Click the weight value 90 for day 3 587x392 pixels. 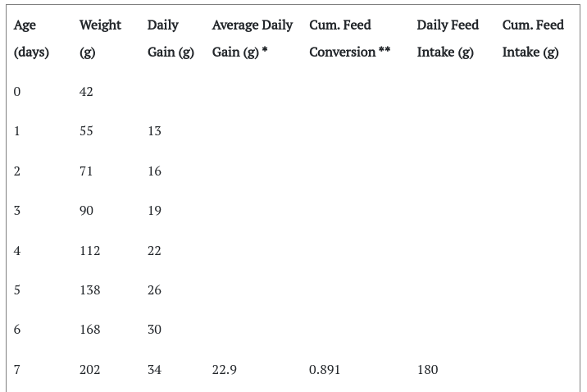pyautogui.click(x=86, y=211)
